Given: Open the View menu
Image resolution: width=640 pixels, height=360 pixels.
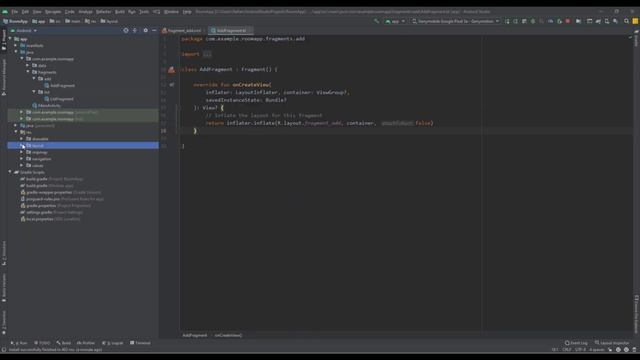Looking at the screenshot, I should click(x=37, y=12).
